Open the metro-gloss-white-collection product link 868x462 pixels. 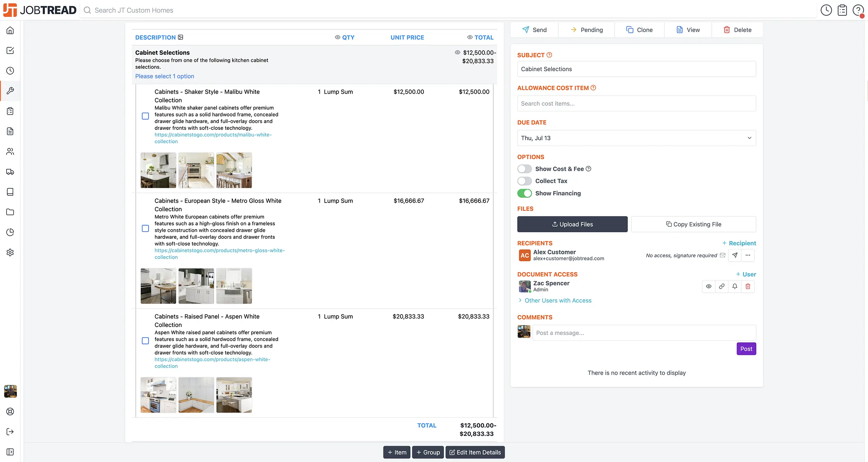point(219,250)
